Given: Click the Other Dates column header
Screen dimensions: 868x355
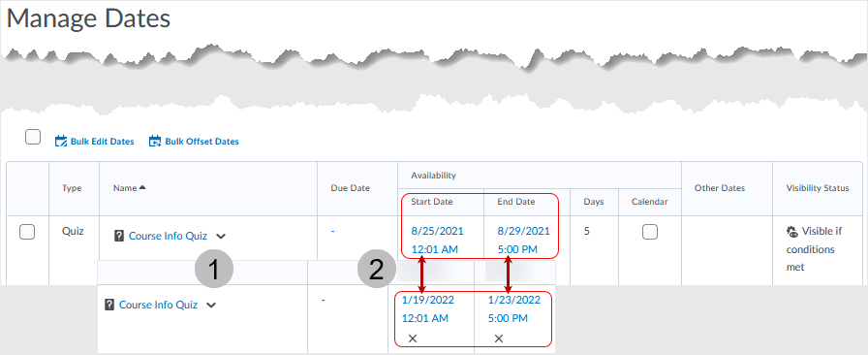Looking at the screenshot, I should 720,188.
